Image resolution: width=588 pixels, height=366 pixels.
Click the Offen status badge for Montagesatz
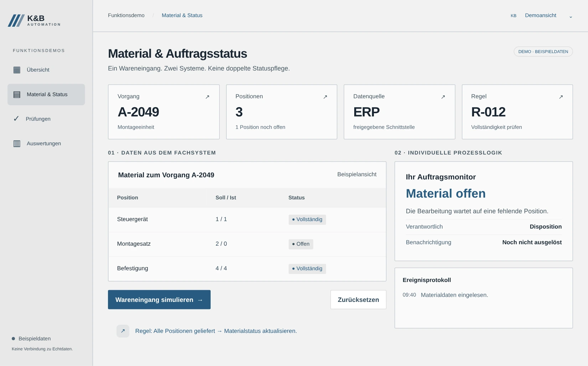301,244
